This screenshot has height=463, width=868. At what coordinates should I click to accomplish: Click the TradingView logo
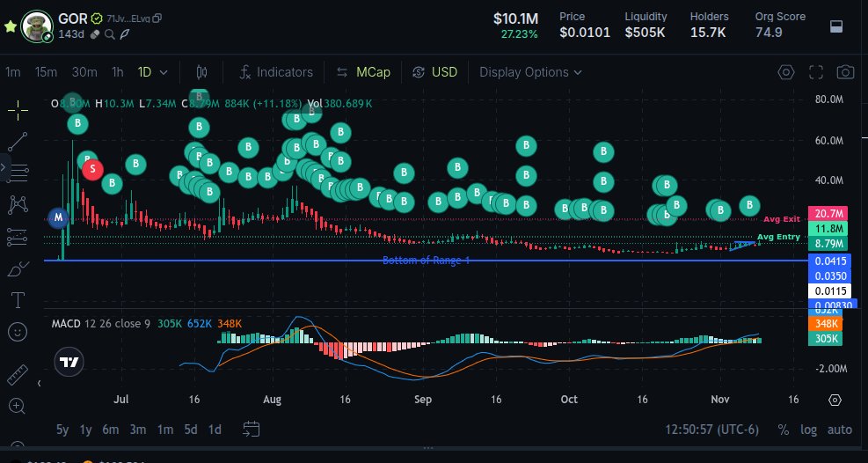tap(69, 362)
